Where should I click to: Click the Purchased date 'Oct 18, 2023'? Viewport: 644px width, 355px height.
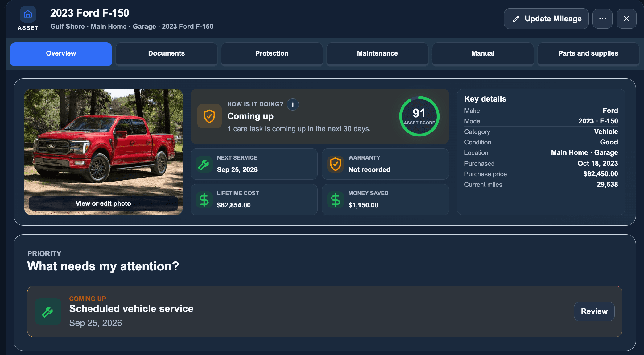pos(598,164)
